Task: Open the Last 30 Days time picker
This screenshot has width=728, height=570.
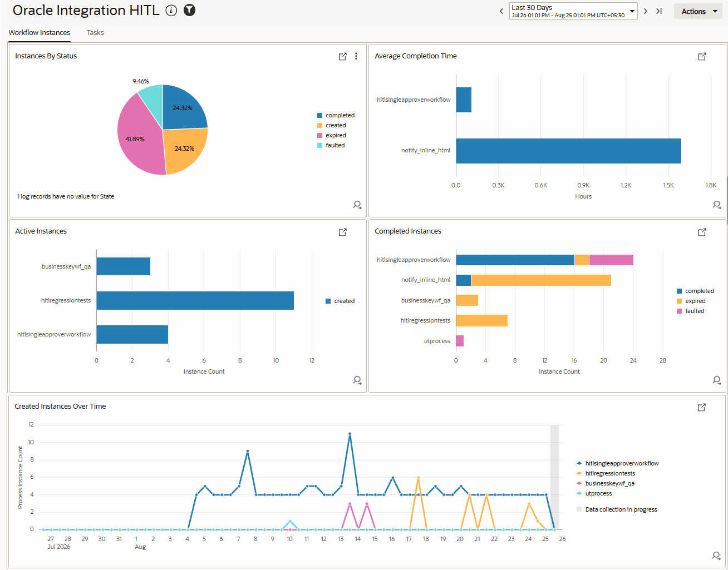Action: 573,11
